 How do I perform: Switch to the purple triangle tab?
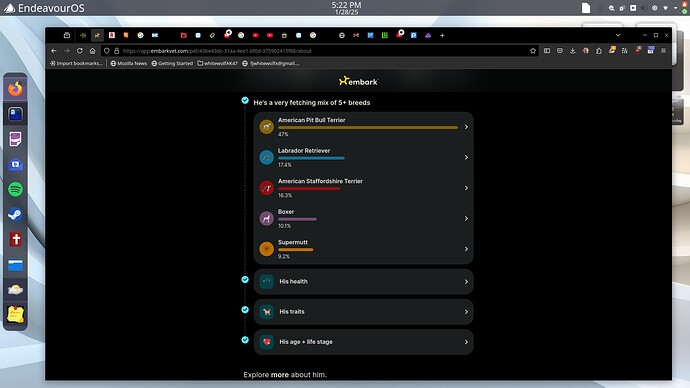428,35
